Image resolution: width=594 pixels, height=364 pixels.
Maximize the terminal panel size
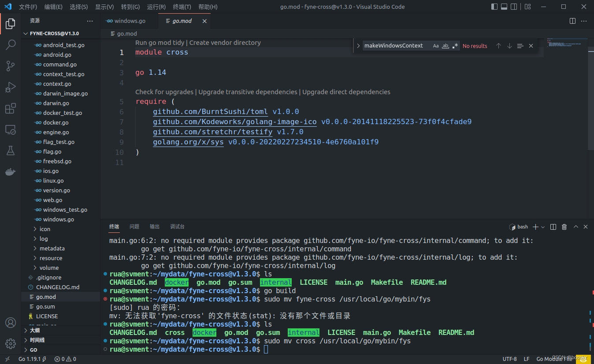coord(575,227)
